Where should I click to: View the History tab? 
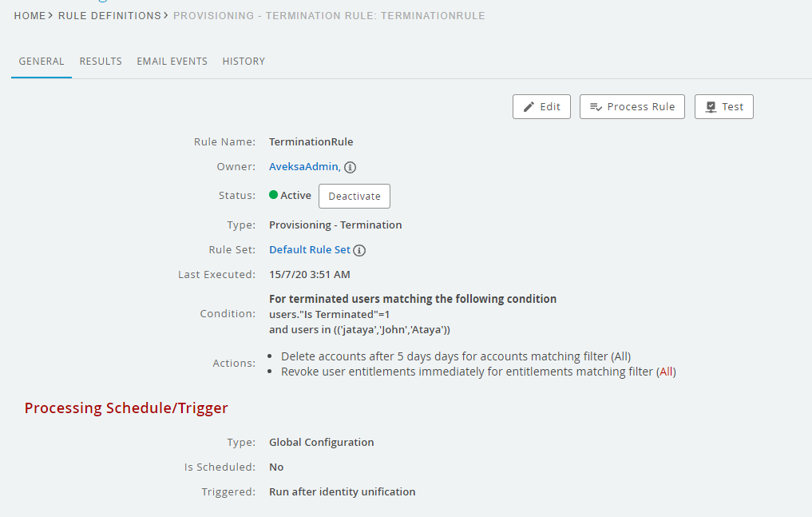click(244, 62)
